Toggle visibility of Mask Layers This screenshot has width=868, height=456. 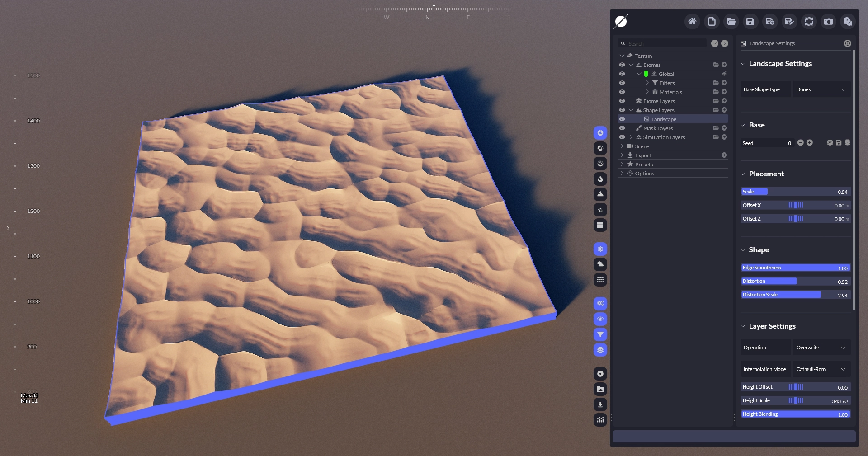coord(622,128)
